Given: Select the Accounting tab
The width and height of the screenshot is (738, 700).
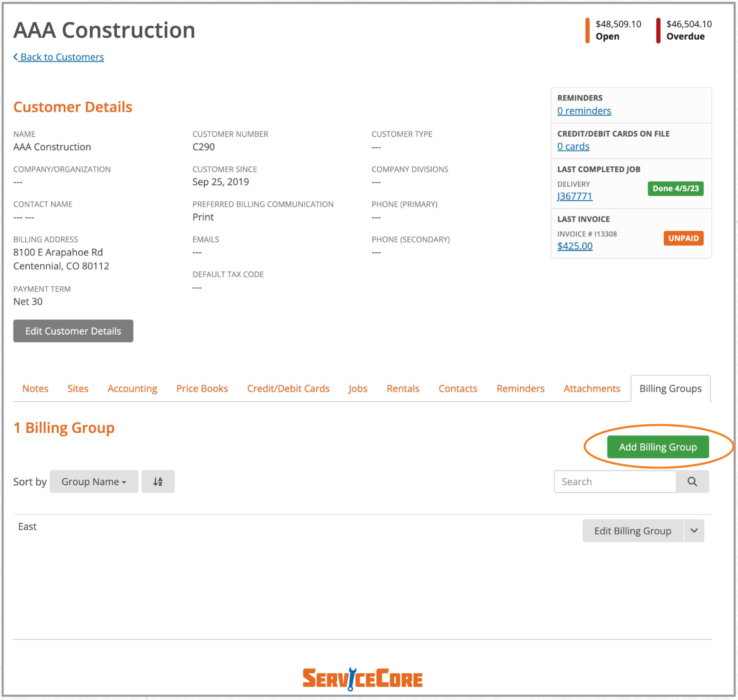Looking at the screenshot, I should (132, 388).
